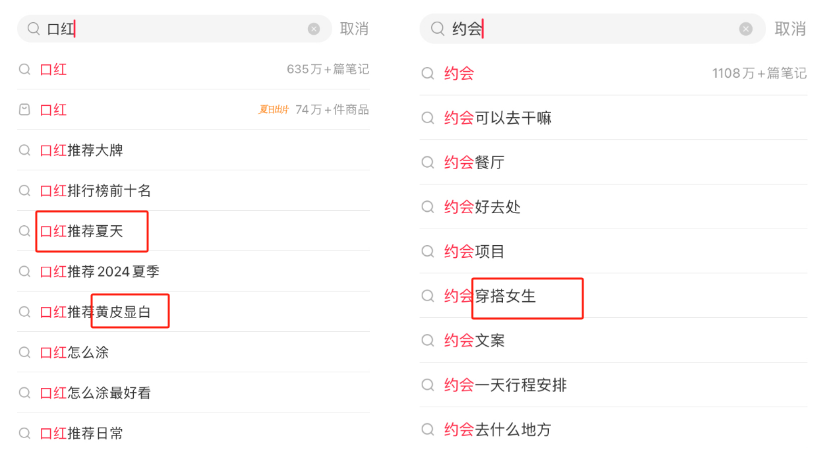Select the 口红排行榜前十名 suggestion
This screenshot has width=828, height=465.
click(95, 190)
